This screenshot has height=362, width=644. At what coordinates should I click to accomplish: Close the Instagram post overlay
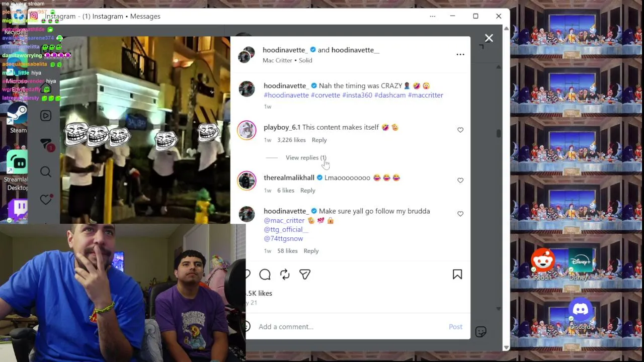(x=489, y=38)
